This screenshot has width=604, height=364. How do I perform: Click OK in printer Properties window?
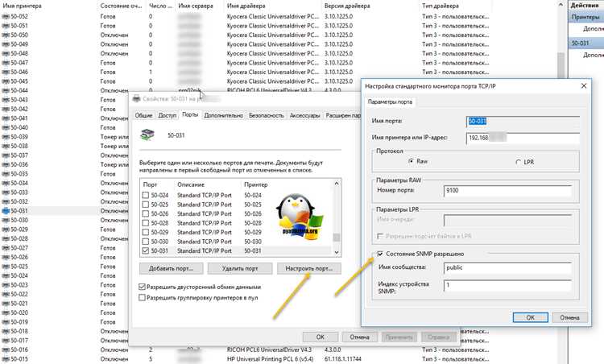point(320,337)
